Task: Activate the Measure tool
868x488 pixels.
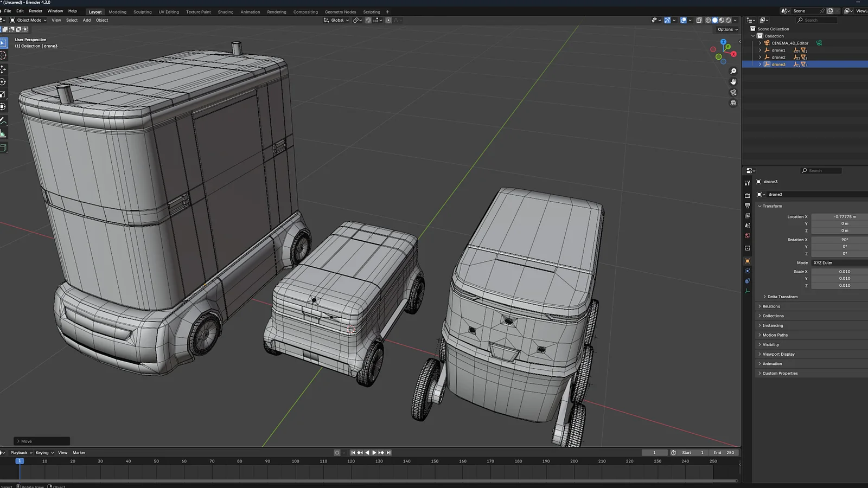Action: pos(3,134)
